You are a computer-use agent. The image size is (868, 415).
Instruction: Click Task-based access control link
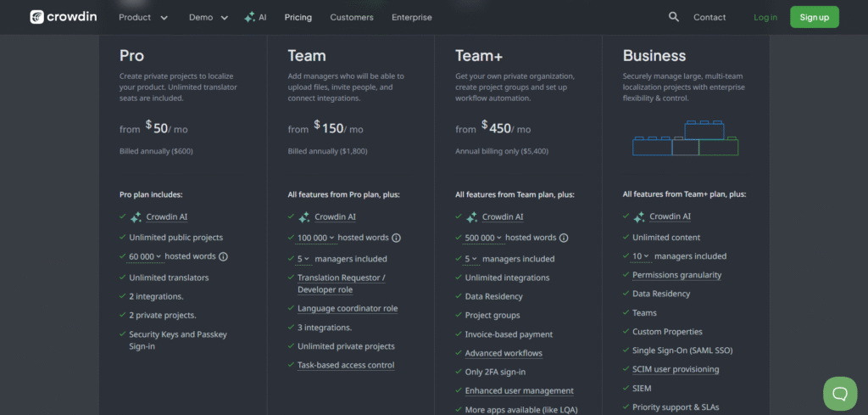coord(346,365)
